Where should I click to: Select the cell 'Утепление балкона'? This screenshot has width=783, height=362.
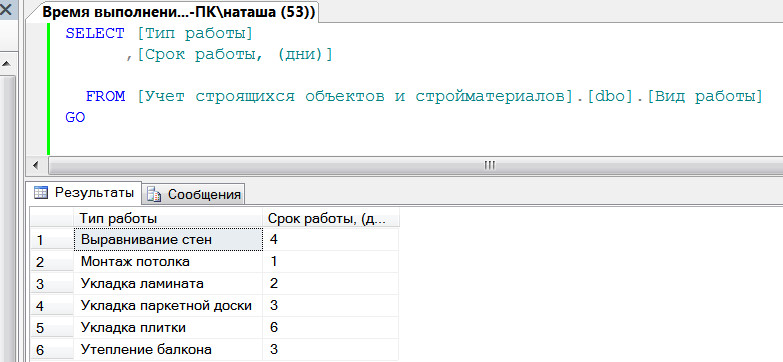(168, 349)
